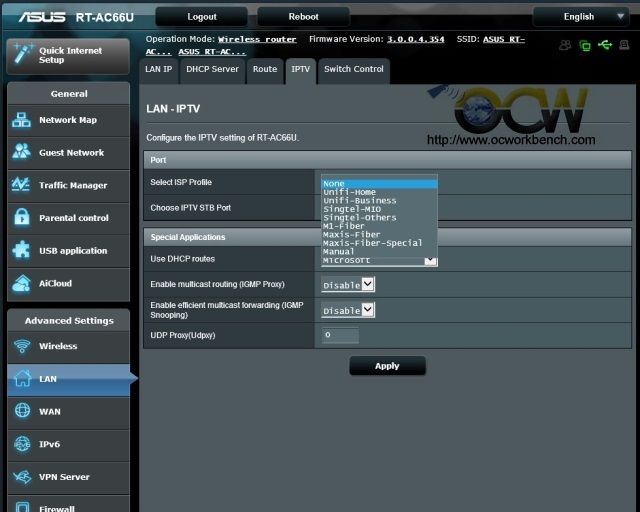Open VPN Server advanced settings
This screenshot has width=640, height=512.
pyautogui.click(x=69, y=477)
